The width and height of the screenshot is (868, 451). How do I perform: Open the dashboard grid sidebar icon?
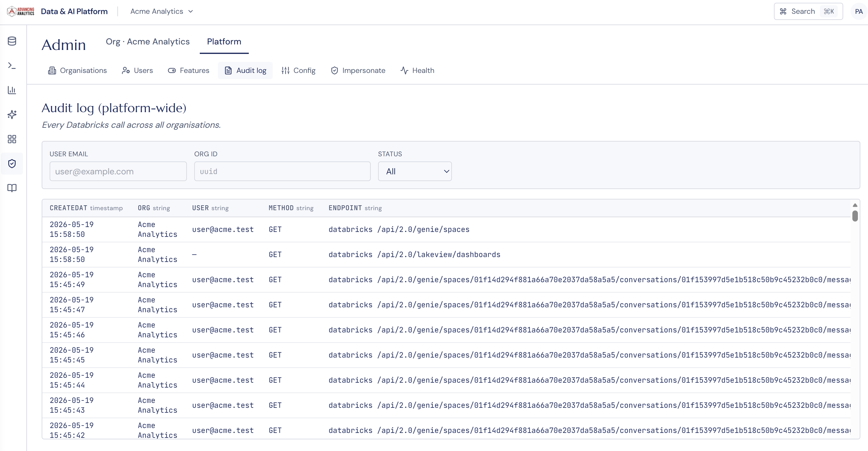tap(12, 139)
